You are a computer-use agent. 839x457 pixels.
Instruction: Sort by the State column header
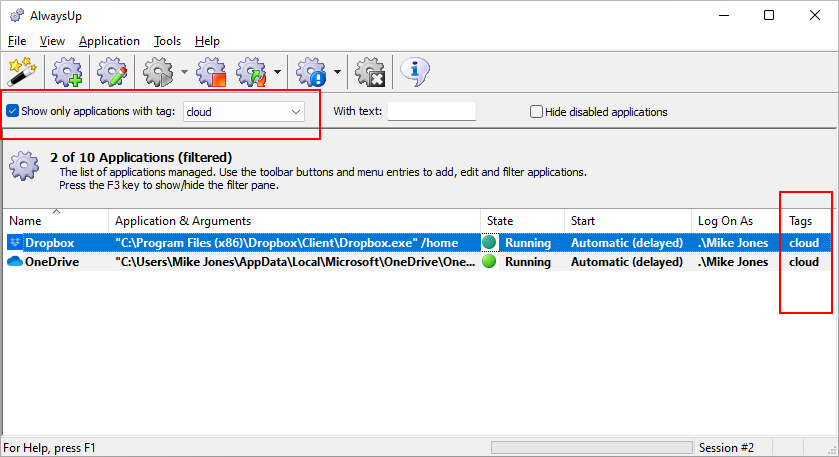point(522,221)
